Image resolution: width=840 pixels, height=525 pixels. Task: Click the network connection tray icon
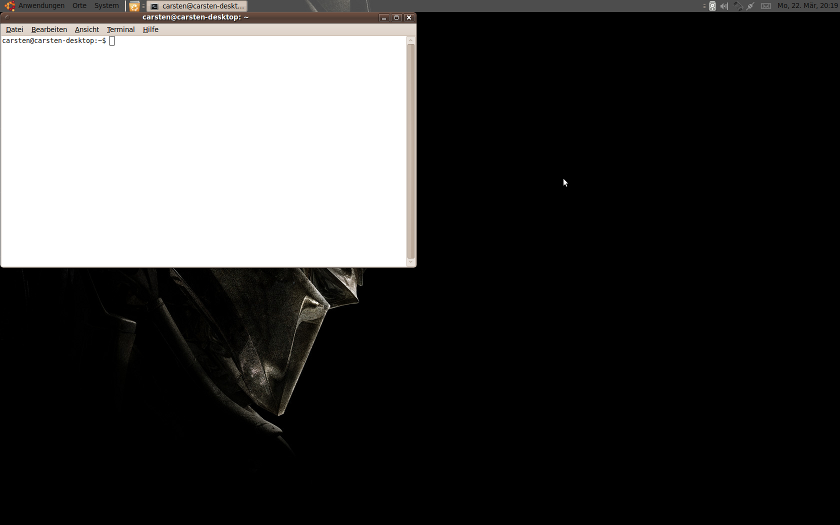pyautogui.click(x=738, y=6)
